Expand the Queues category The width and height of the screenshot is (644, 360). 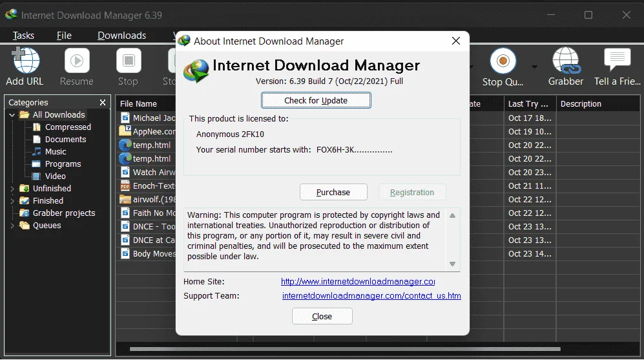click(x=12, y=226)
